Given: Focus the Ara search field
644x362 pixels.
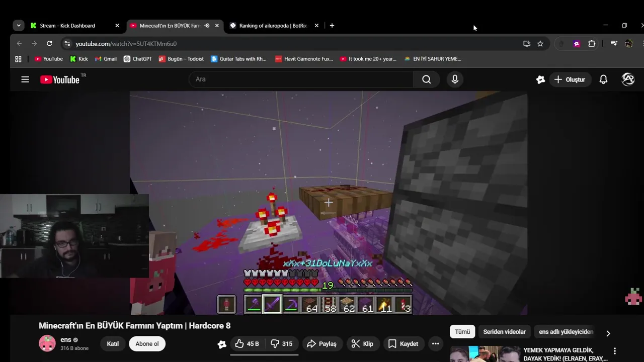Looking at the screenshot, I should click(x=301, y=79).
